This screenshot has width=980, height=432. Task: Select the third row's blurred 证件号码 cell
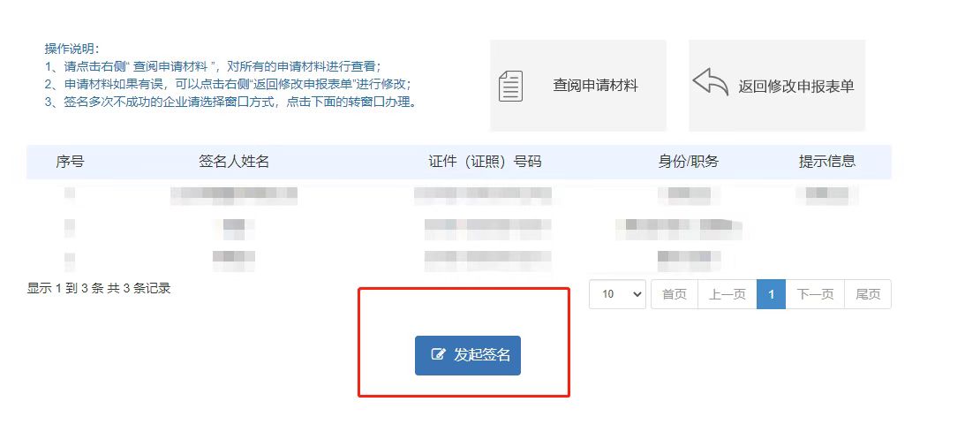[x=487, y=260]
